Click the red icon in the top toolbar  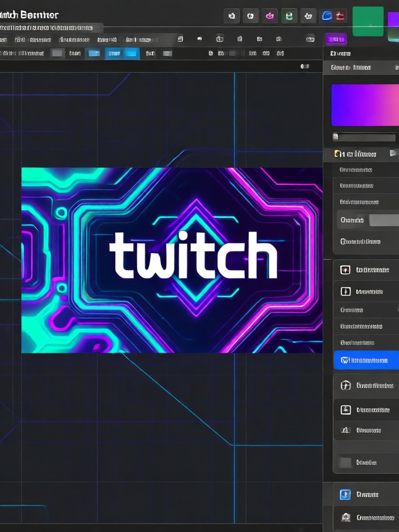340,16
